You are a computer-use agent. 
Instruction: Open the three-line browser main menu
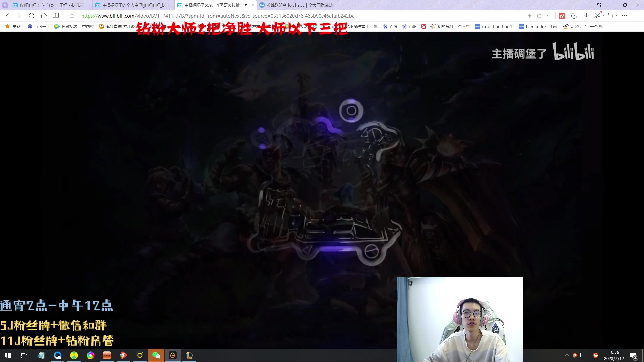click(x=636, y=16)
